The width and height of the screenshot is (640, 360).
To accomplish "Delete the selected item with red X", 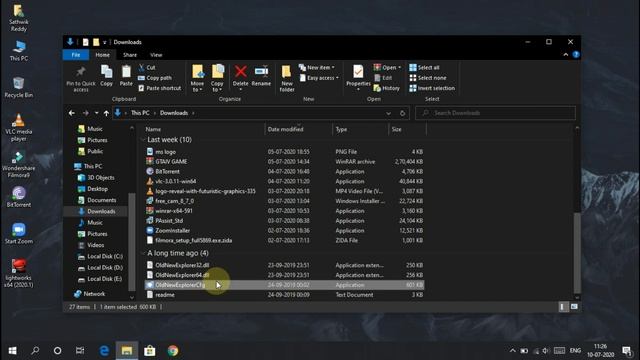I will tap(240, 78).
